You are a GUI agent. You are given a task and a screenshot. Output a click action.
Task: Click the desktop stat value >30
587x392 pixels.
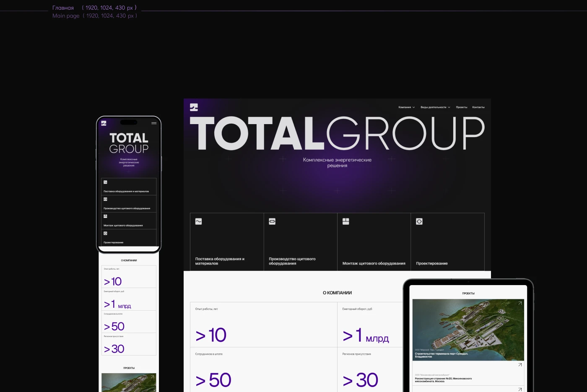360,380
